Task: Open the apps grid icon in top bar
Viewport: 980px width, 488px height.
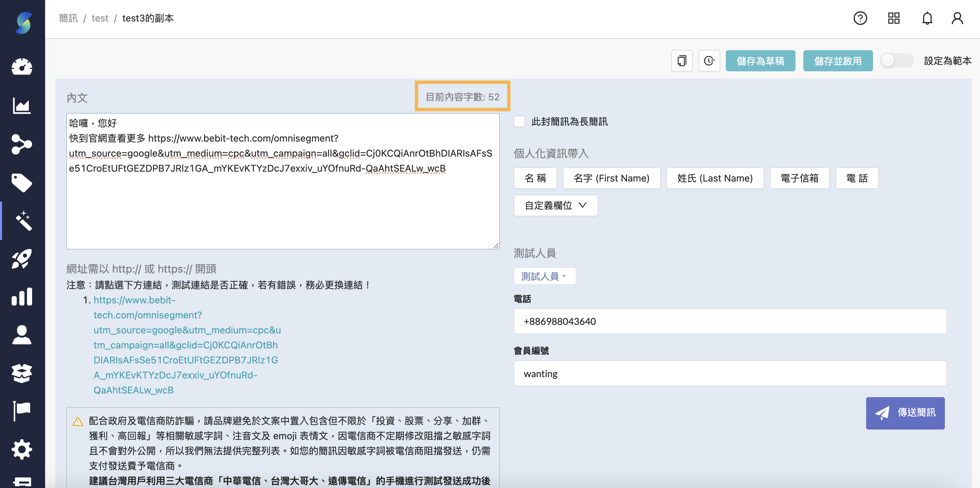Action: click(x=894, y=18)
